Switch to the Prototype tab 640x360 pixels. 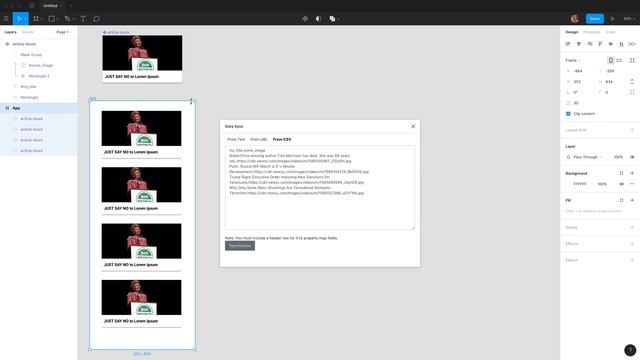pyautogui.click(x=591, y=32)
